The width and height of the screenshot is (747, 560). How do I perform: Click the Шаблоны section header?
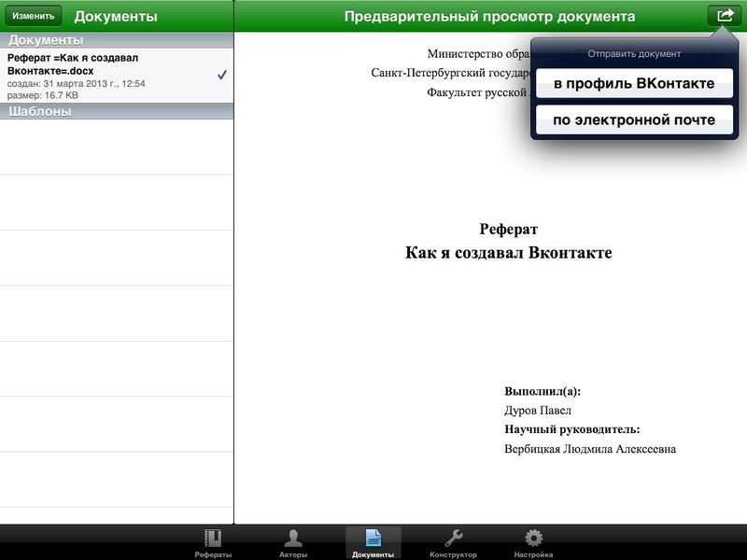coord(117,111)
